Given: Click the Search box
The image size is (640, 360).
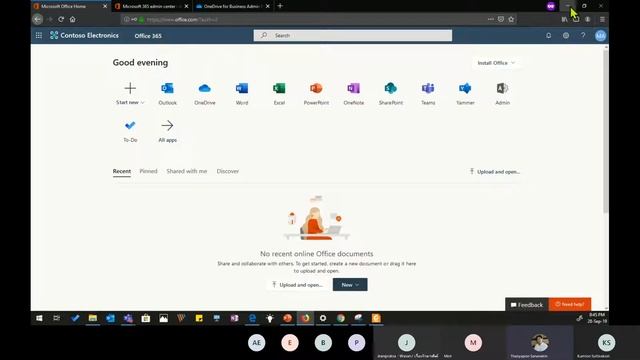Looking at the screenshot, I should coord(353,36).
